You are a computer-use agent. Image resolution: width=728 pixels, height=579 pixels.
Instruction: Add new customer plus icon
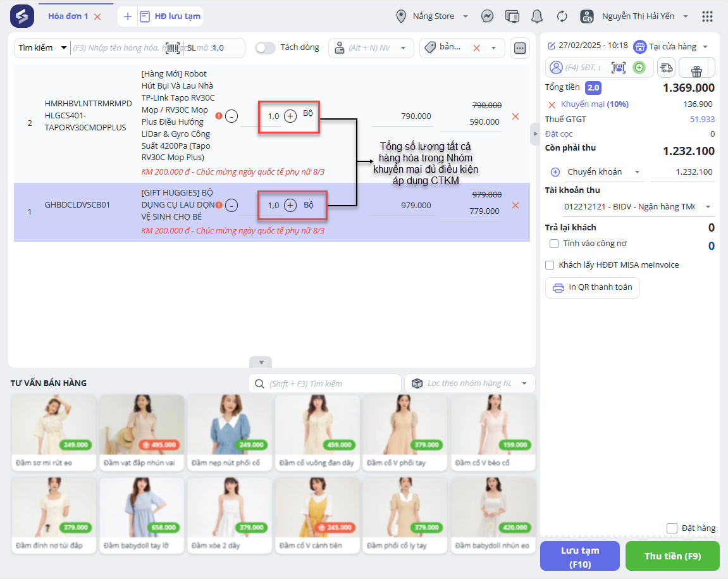click(x=639, y=67)
